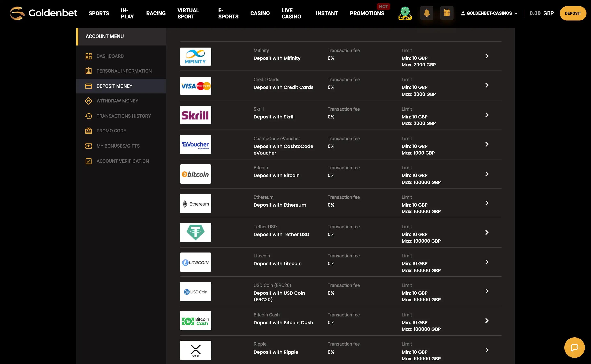This screenshot has width=591, height=364.
Task: Click 'Deposit with Credit Cards' text
Action: (283, 87)
